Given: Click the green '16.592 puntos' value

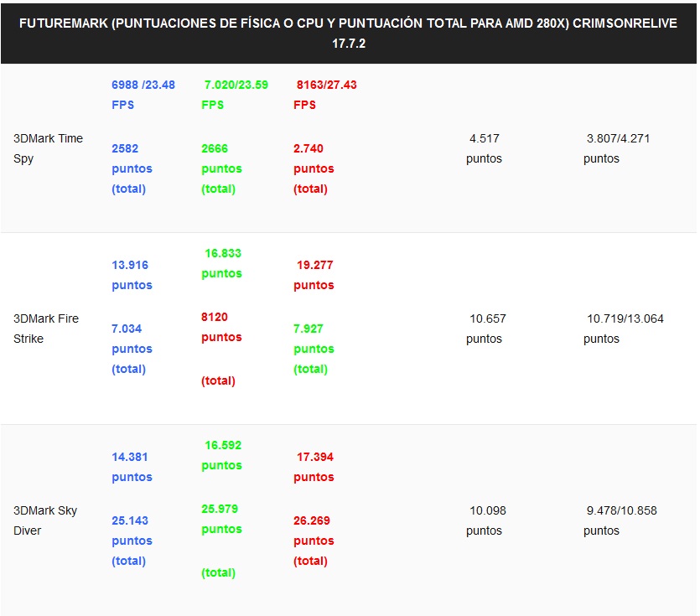Looking at the screenshot, I should click(222, 455).
